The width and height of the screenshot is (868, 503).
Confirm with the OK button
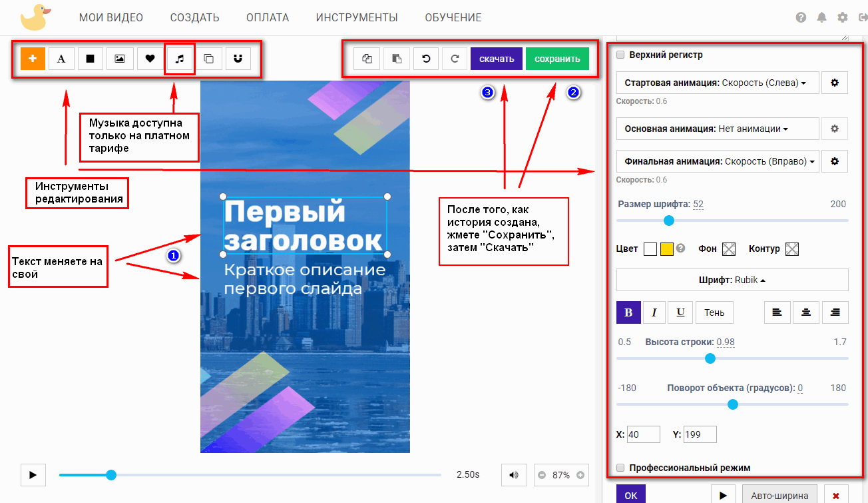pos(631,495)
